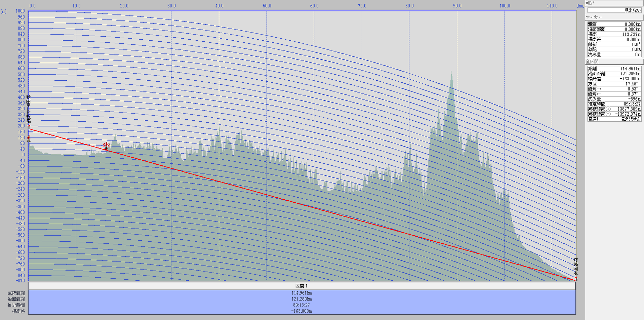This screenshot has height=320, width=644.
Task: Click the -879 label at elevation axis bottom
Action: [20, 281]
